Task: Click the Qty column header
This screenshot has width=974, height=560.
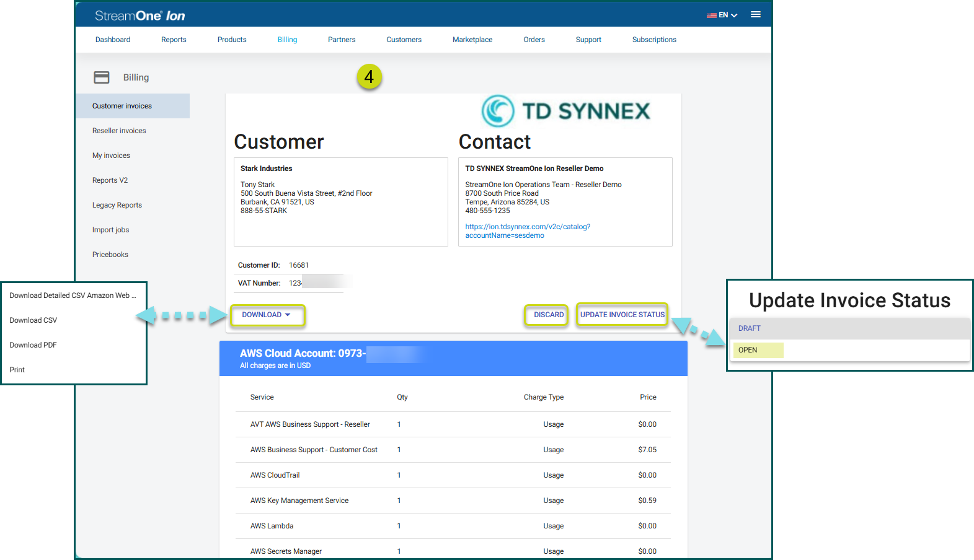Action: point(402,397)
